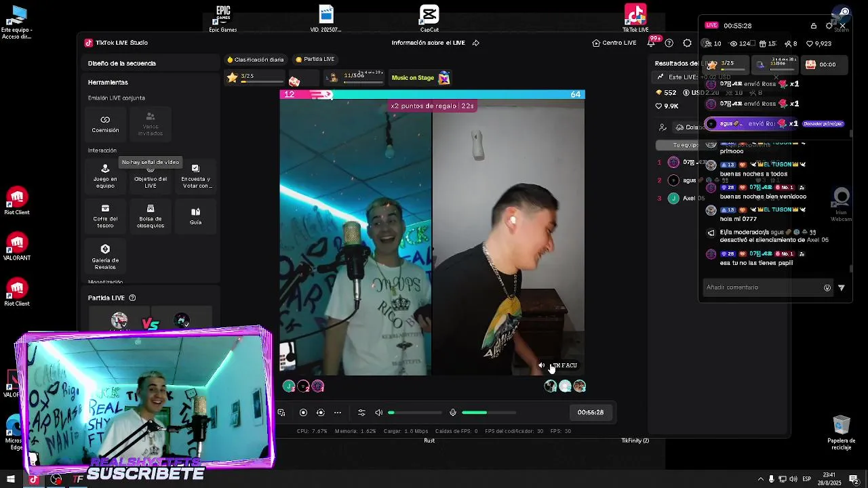Open chat overlay settings gear
Image resolution: width=868 pixels, height=488 pixels.
point(829,26)
